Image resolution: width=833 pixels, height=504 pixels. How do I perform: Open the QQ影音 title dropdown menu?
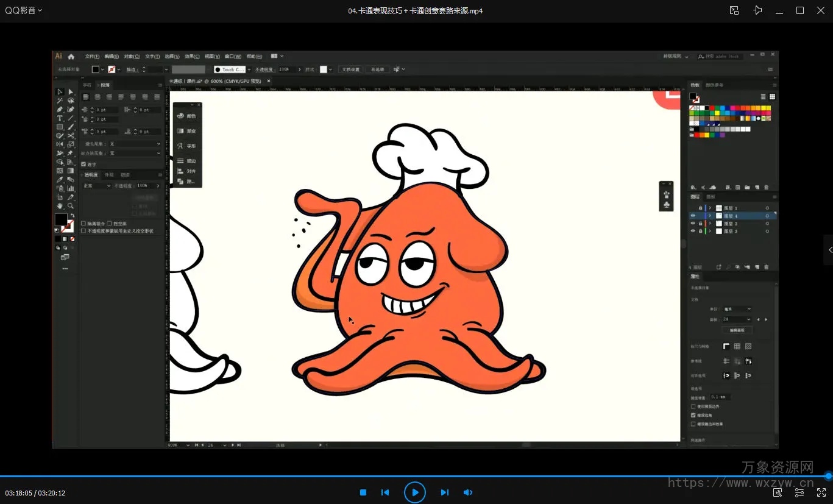click(x=23, y=10)
